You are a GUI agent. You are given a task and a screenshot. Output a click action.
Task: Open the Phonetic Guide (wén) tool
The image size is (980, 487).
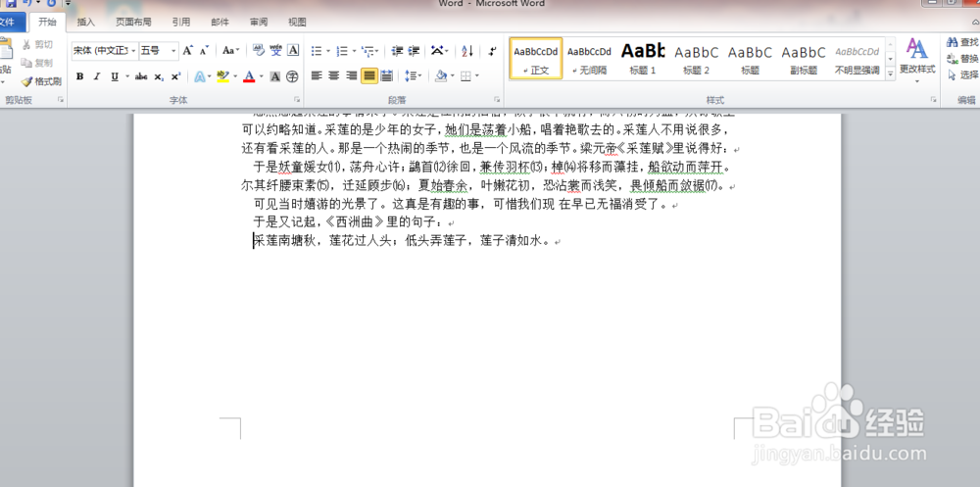click(x=275, y=51)
